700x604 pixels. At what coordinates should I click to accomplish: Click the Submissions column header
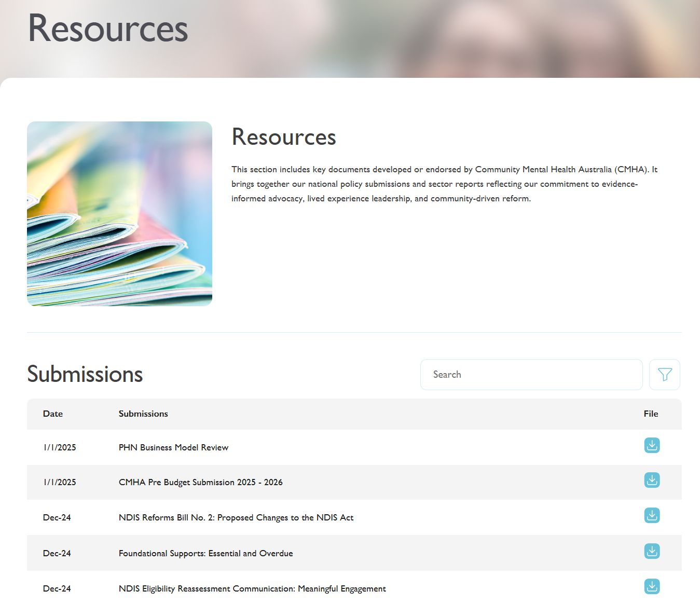(143, 414)
